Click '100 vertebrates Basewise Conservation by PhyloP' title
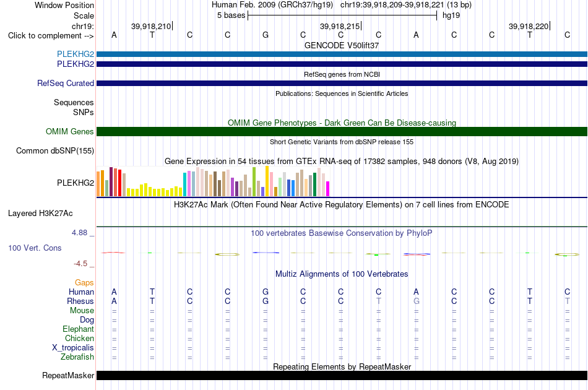This screenshot has height=390, width=588. (342, 233)
